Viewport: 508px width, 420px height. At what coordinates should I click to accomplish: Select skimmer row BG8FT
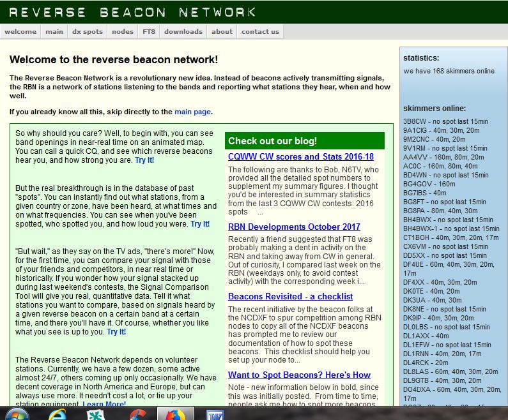click(x=445, y=202)
